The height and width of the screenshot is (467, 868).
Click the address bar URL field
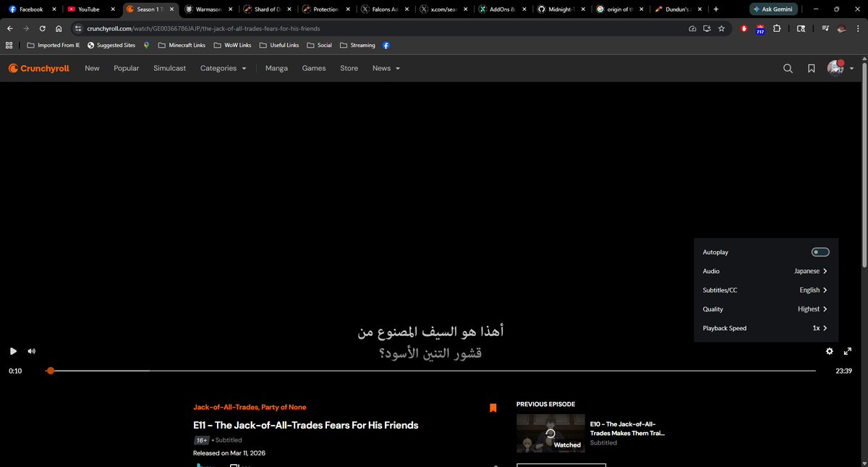click(383, 28)
